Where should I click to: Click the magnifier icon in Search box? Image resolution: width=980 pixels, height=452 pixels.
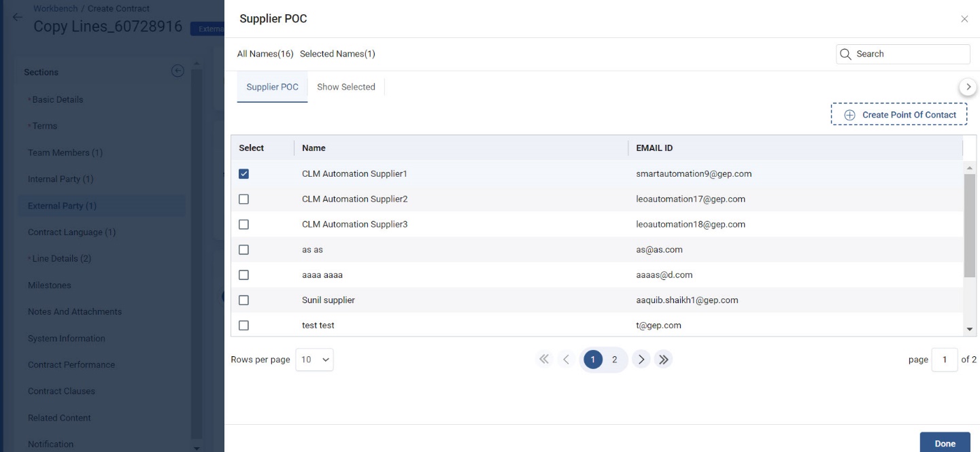pos(846,54)
